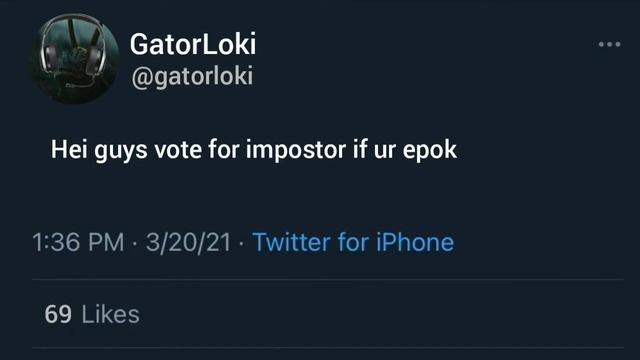Tap the 69 like count number

pyautogui.click(x=58, y=314)
